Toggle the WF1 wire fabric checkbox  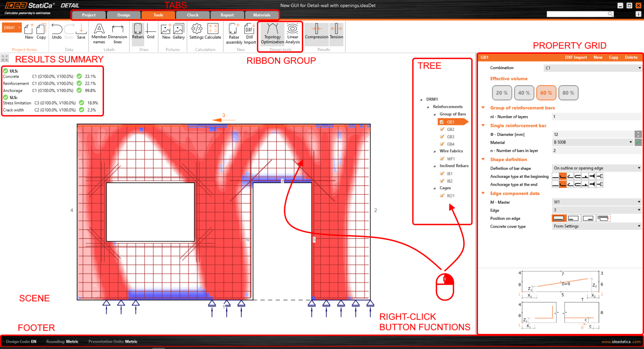(x=443, y=159)
